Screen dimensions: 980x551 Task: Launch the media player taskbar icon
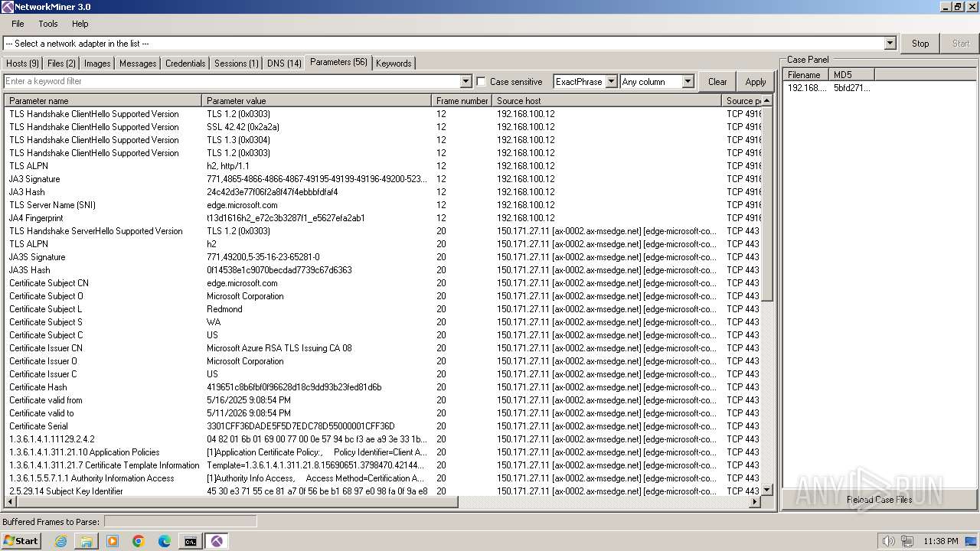coord(113,541)
